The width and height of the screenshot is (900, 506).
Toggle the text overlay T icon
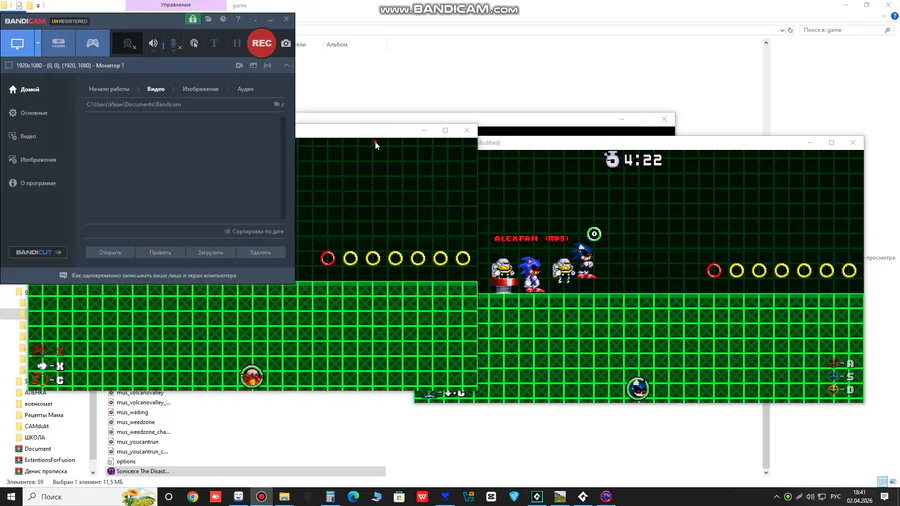pos(214,44)
